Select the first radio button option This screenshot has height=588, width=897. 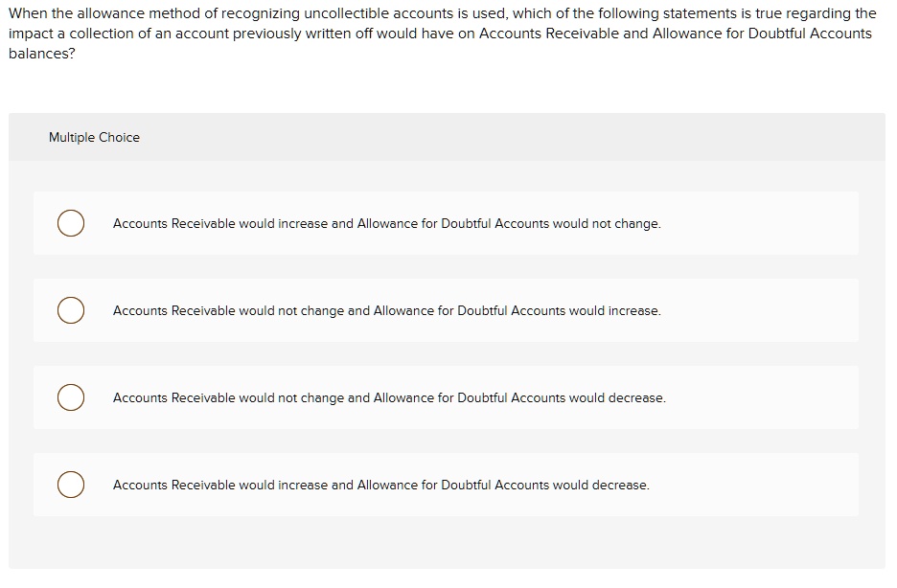(x=70, y=223)
